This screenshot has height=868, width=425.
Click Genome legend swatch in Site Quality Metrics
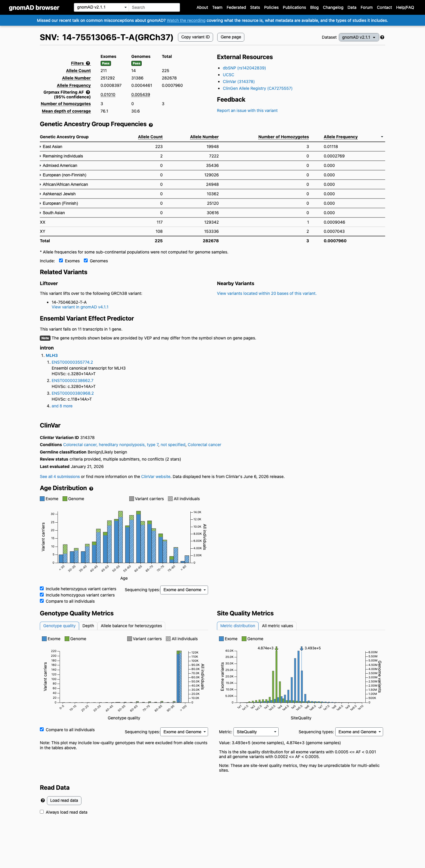point(244,638)
